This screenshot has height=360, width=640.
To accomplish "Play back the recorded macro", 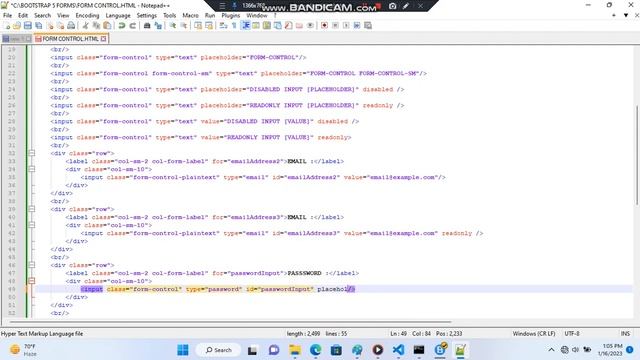I will [x=346, y=25].
